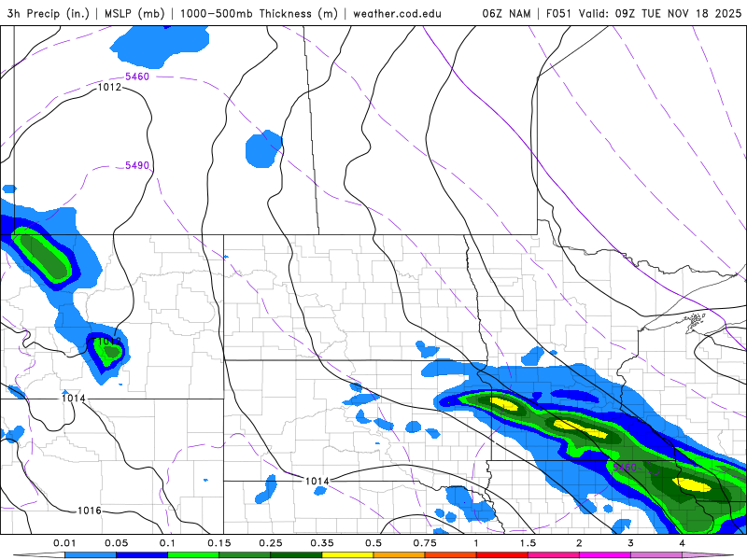Select the orange 0.5–0.75 legend swatch

coord(400,554)
